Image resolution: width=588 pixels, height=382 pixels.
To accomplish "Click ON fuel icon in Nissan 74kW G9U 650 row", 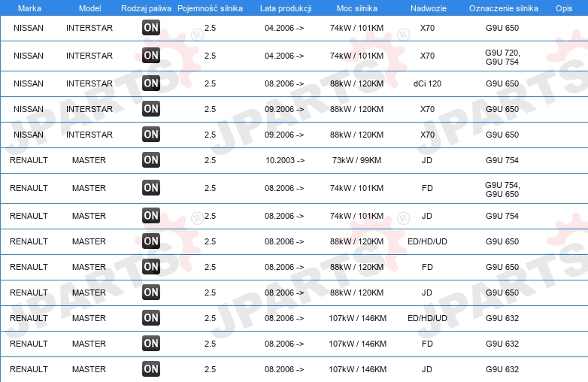I will pyautogui.click(x=150, y=27).
